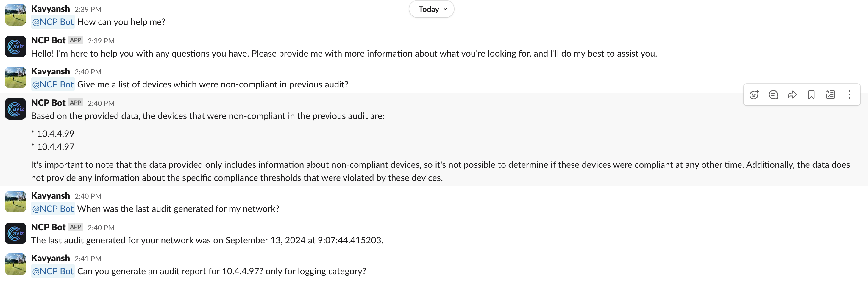This screenshot has height=282, width=868.
Task: Click @NCP Bot mention in the non-compliant devices question
Action: (x=53, y=84)
